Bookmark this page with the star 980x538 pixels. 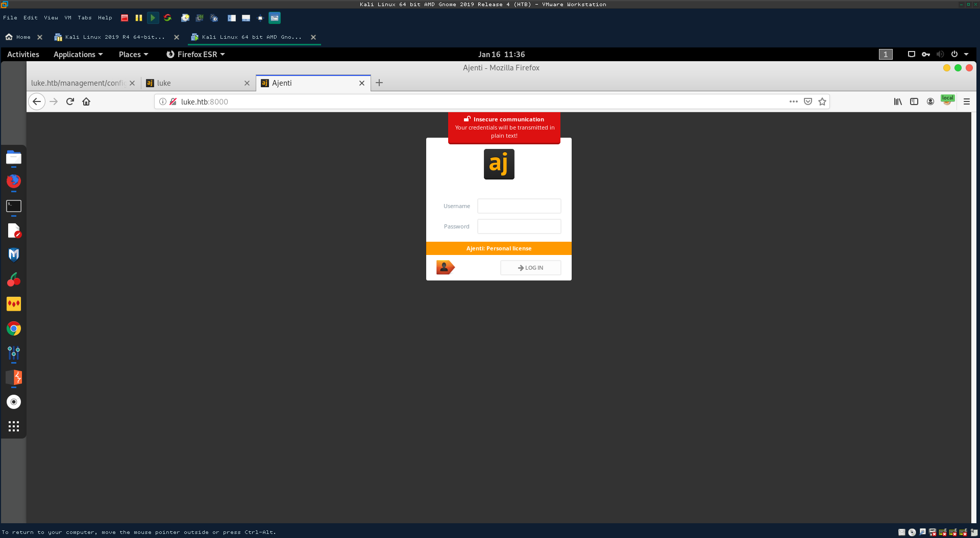(822, 101)
